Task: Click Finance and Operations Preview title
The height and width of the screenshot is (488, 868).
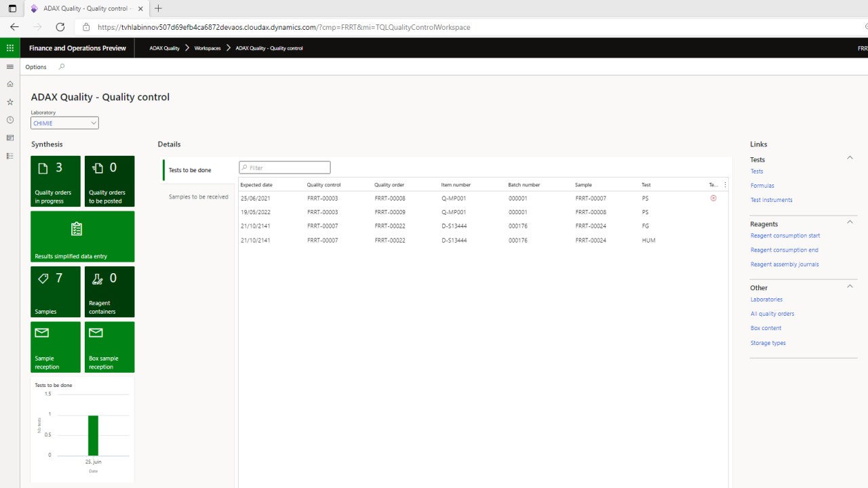Action: pos(77,48)
